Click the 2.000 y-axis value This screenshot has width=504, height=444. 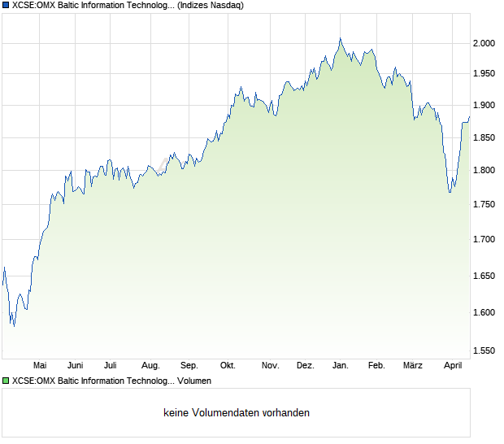484,43
